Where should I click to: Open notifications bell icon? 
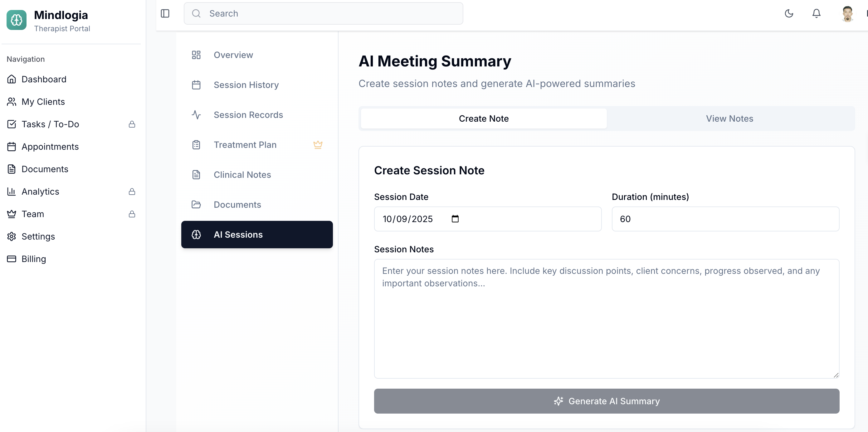point(816,13)
